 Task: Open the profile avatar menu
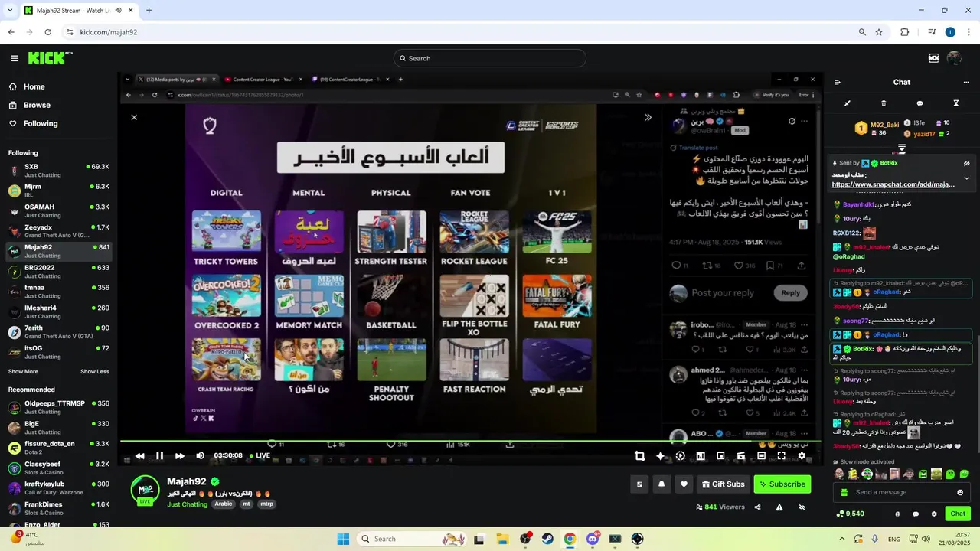click(x=954, y=58)
